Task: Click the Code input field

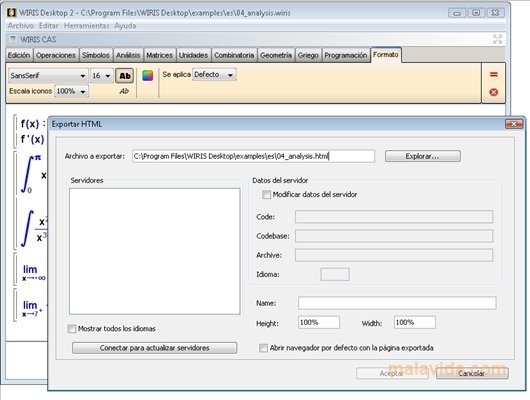Action: tap(394, 217)
